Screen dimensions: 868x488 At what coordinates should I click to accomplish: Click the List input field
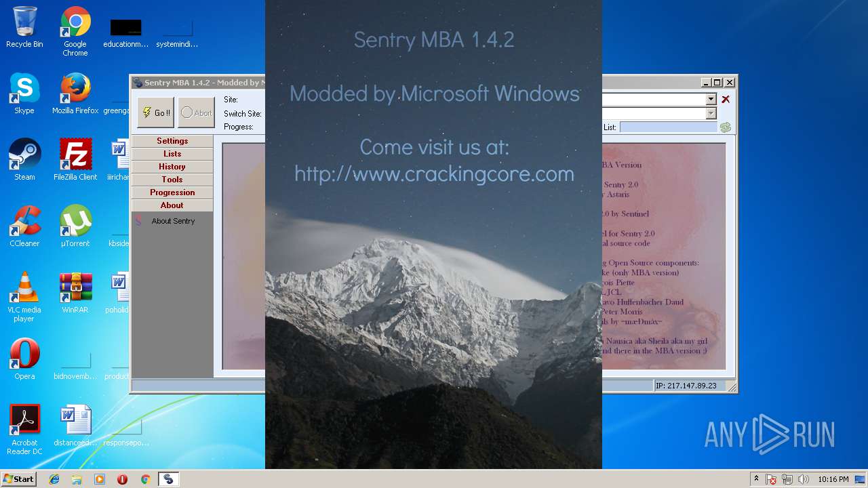click(668, 127)
